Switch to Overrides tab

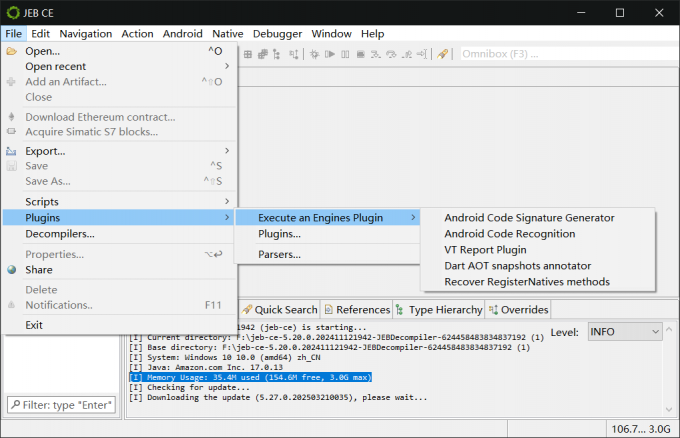pyautogui.click(x=518, y=310)
